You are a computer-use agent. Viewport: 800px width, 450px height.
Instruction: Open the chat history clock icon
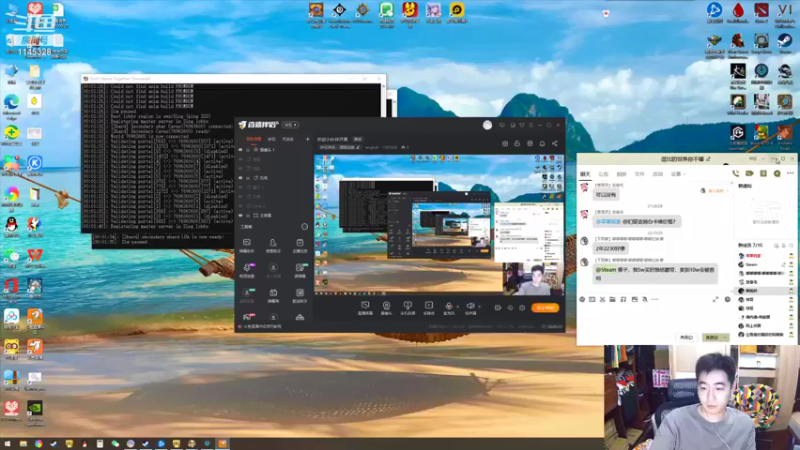coord(728,299)
